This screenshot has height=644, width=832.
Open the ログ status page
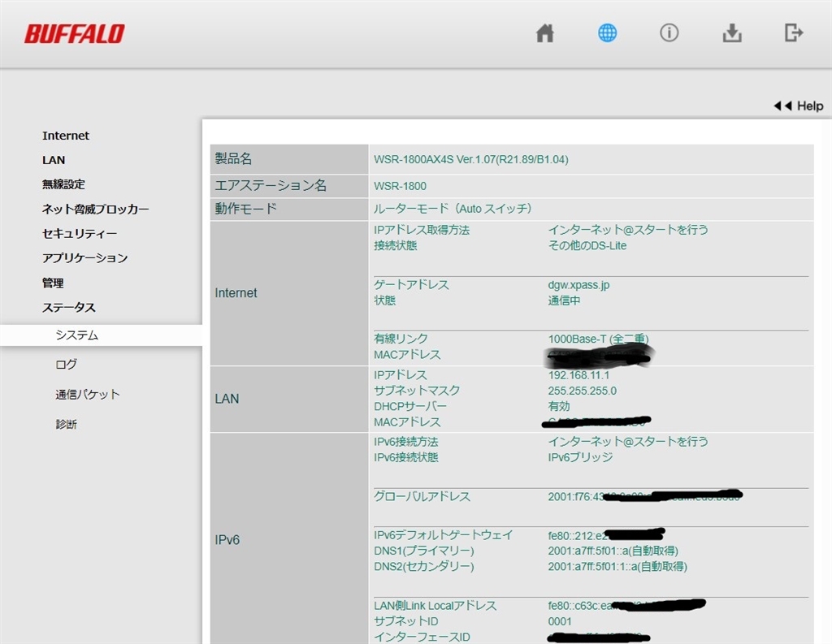coord(67,365)
